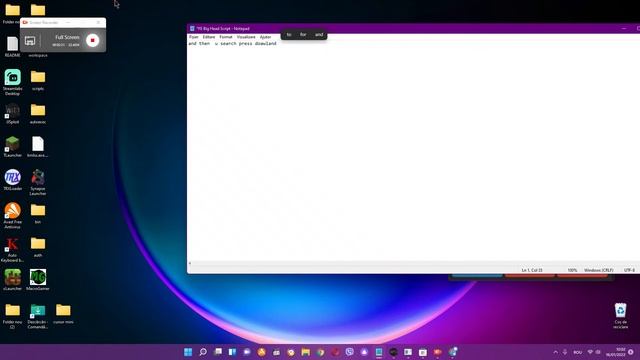Stop the screen recording with the red button
This screenshot has width=640, height=360.
tap(93, 40)
